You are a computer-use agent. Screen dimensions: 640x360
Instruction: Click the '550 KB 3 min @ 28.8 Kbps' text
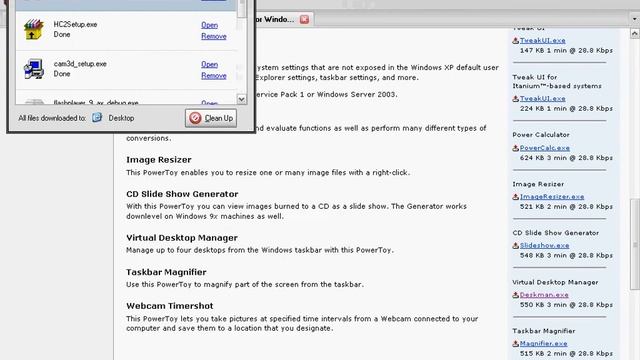[x=566, y=304]
